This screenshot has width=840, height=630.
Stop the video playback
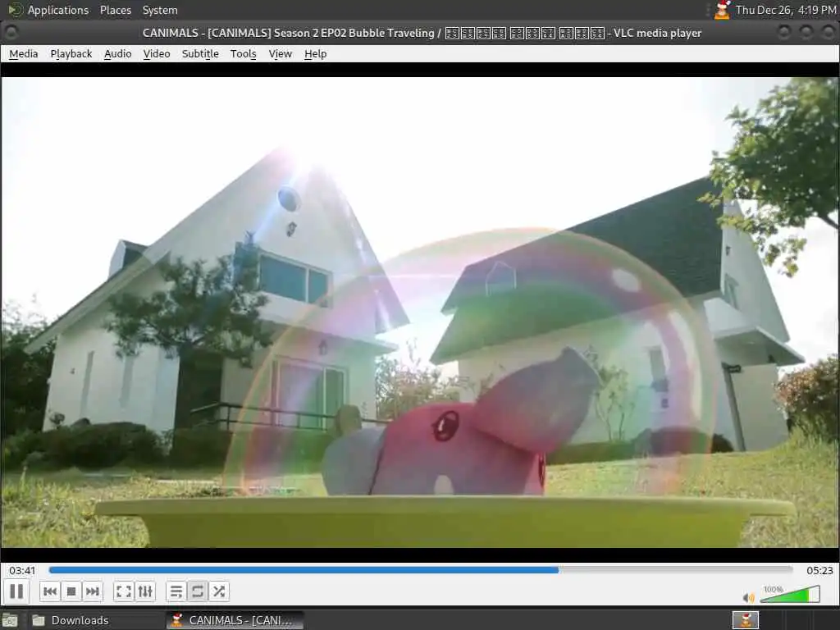[71, 591]
